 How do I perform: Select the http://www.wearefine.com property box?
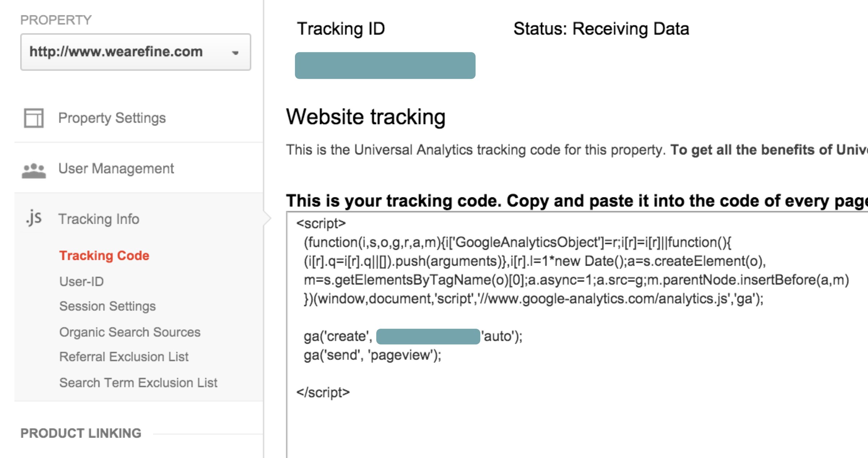pos(136,52)
